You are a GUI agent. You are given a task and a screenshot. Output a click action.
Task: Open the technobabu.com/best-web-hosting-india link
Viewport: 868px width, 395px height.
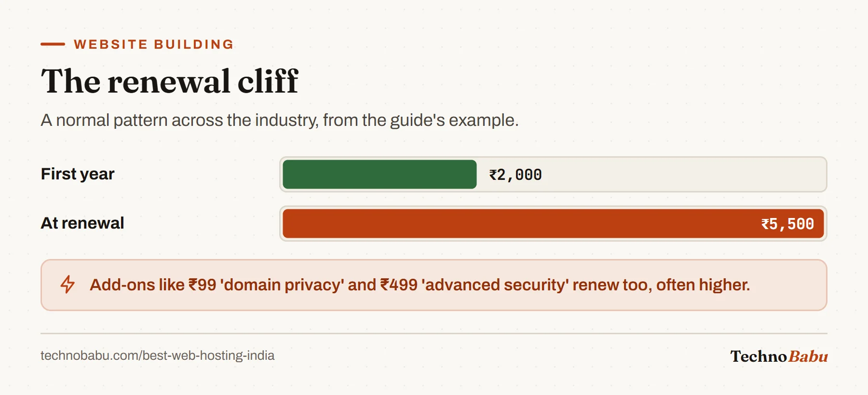click(157, 356)
